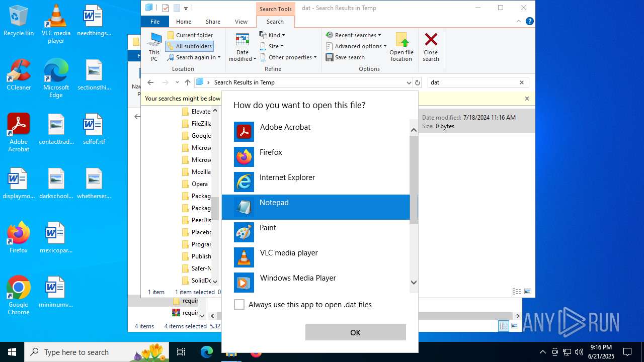Open Task View on taskbar
The height and width of the screenshot is (362, 644).
point(182,352)
